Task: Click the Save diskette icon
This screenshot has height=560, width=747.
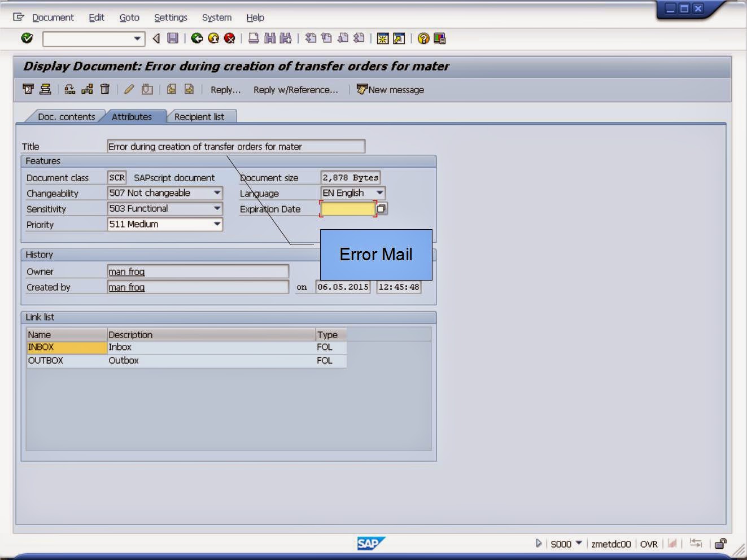Action: coord(173,38)
